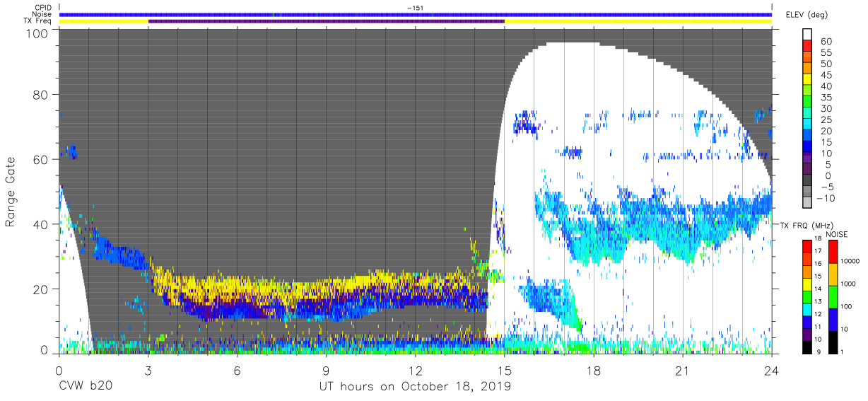This screenshot has height=401, width=868.
Task: Click the CPID value "-151"
Action: click(415, 8)
